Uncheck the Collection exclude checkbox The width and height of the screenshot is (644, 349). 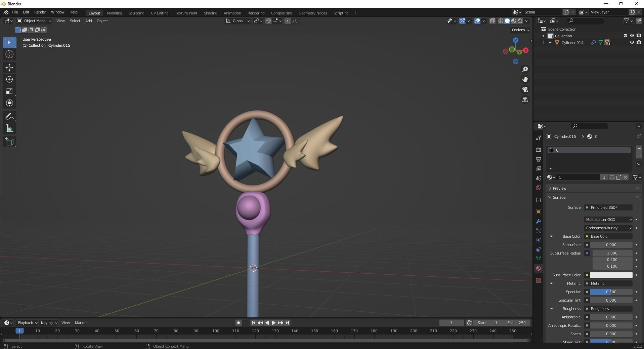[626, 36]
